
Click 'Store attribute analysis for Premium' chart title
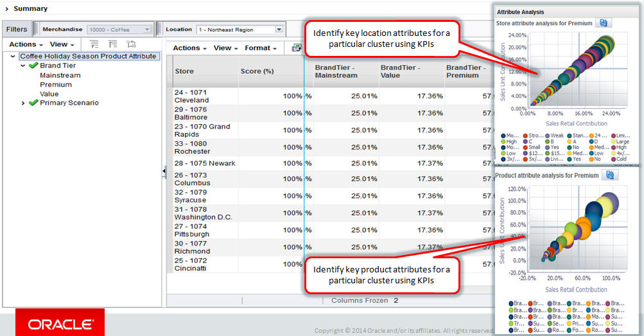(x=544, y=23)
